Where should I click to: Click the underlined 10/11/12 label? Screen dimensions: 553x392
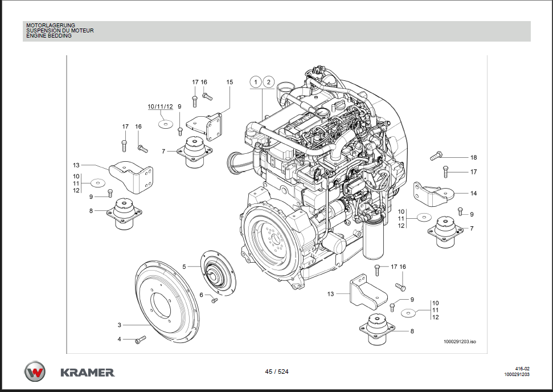click(x=160, y=107)
